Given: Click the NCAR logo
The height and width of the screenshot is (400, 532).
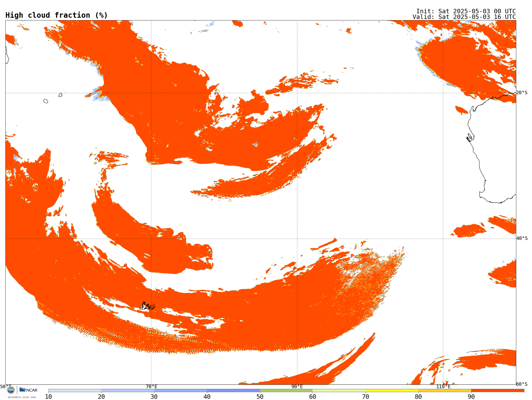Looking at the screenshot, I should pyautogui.click(x=28, y=390).
